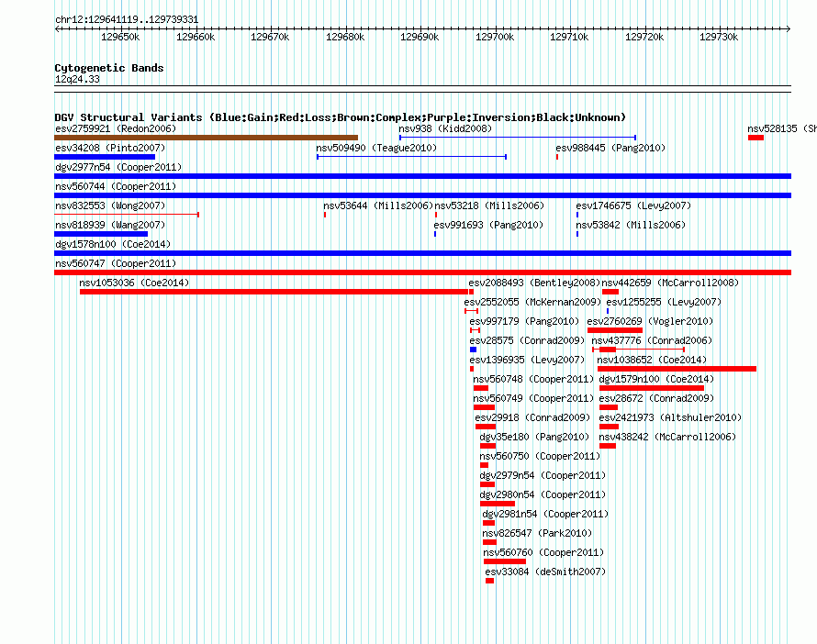817x644 pixels.
Task: Select the nsv509490 (Teague2010) label
Action: point(376,148)
